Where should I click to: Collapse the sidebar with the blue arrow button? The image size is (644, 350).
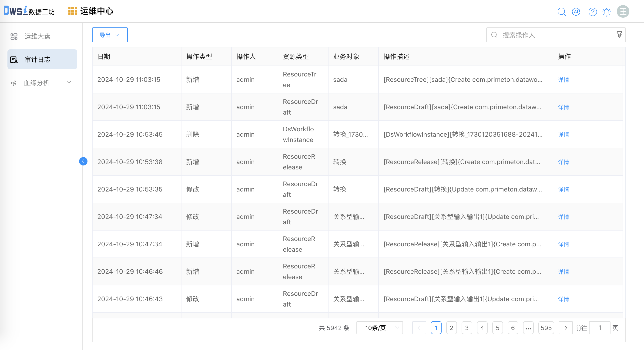pos(83,161)
